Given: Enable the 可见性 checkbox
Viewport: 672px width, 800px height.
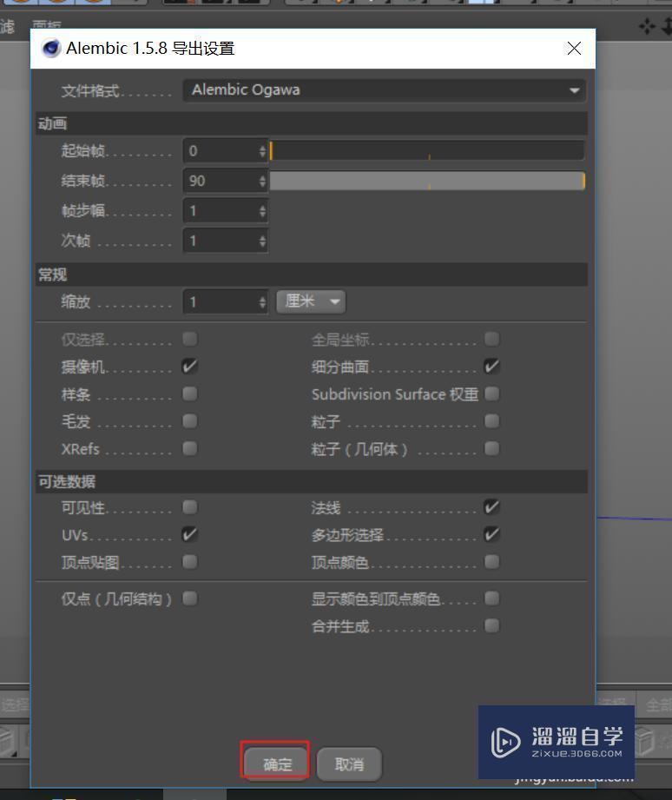Looking at the screenshot, I should click(x=189, y=507).
